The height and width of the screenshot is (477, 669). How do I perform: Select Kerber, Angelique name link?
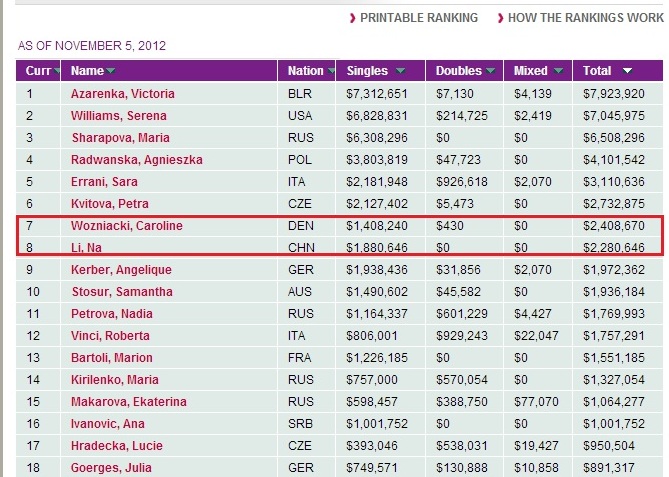(121, 270)
